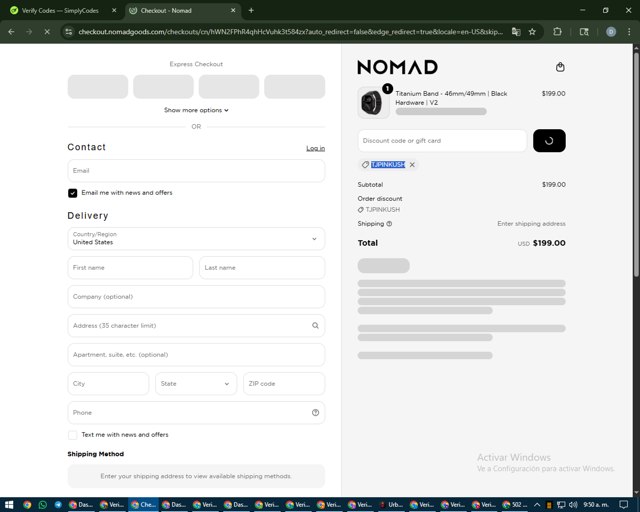640x512 pixels.
Task: Close the Verify Codes SimplyCodes tab
Action: pos(114,11)
